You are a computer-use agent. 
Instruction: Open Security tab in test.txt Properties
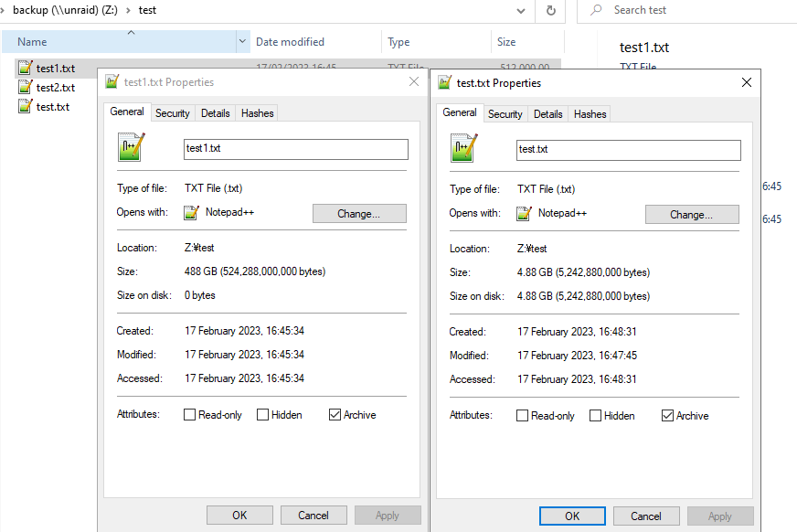point(505,114)
